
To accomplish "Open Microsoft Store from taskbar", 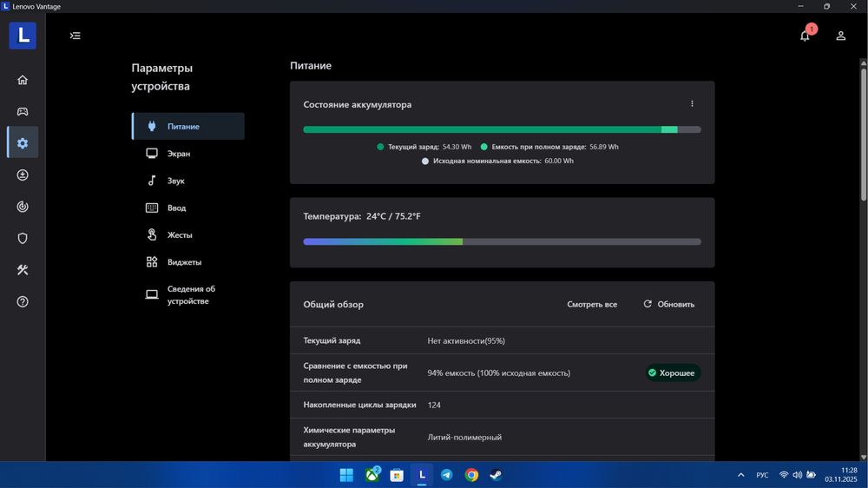I will pos(397,475).
